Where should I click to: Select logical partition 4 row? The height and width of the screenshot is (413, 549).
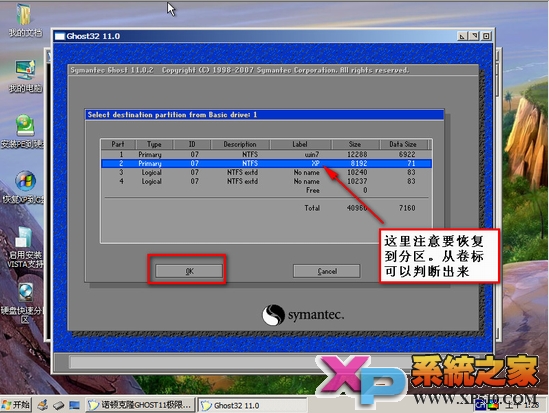pyautogui.click(x=266, y=181)
